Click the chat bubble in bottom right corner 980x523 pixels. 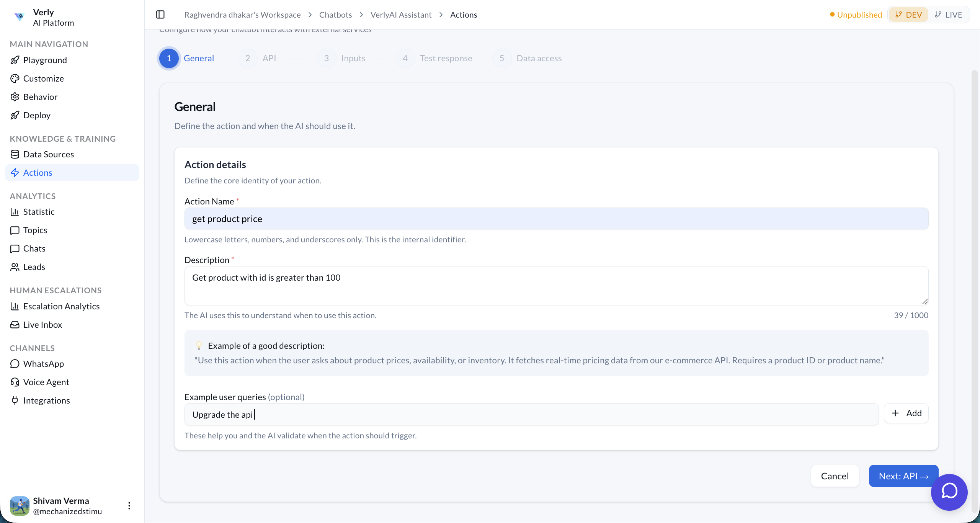949,493
